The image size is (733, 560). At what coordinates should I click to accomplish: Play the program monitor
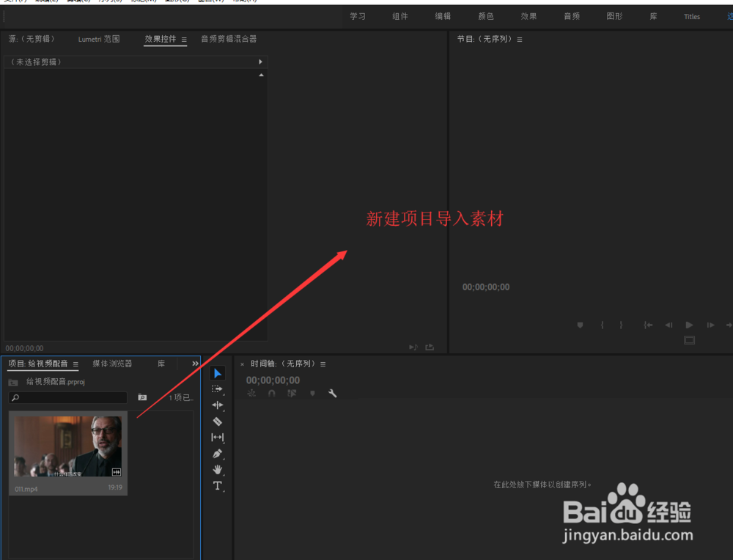[x=689, y=325]
